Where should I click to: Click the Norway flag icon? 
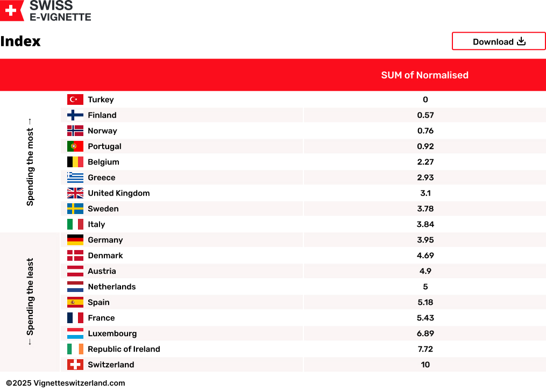[75, 131]
